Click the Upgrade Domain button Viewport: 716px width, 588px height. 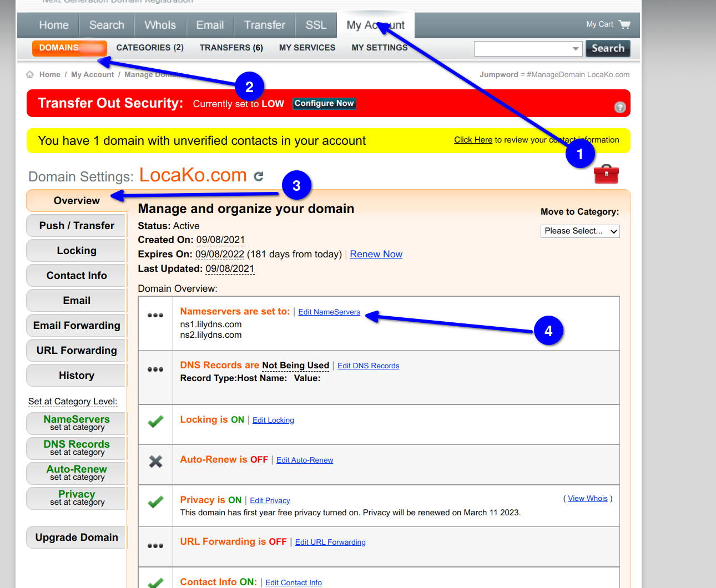click(x=77, y=537)
